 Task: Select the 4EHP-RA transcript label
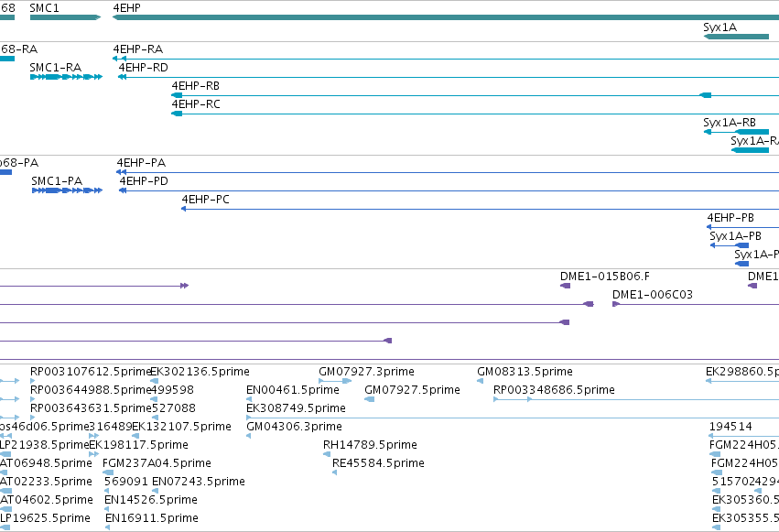(x=138, y=49)
